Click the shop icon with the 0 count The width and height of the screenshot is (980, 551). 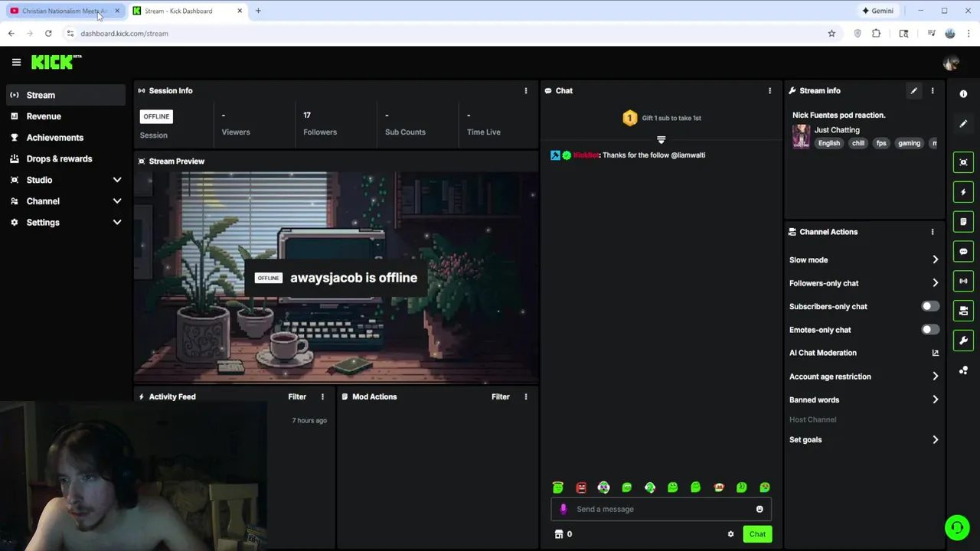pos(563,534)
